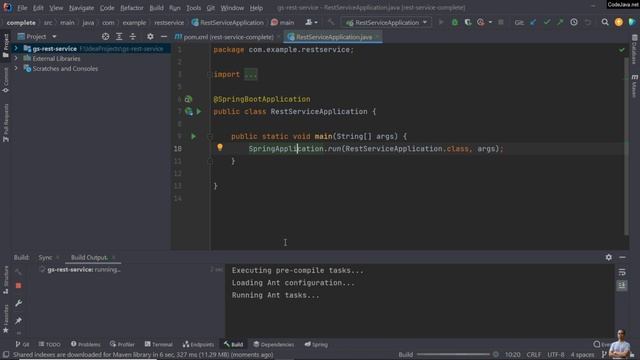Screen dimensions: 640x360
Task: Open Project panel gear options
Action: (150, 37)
